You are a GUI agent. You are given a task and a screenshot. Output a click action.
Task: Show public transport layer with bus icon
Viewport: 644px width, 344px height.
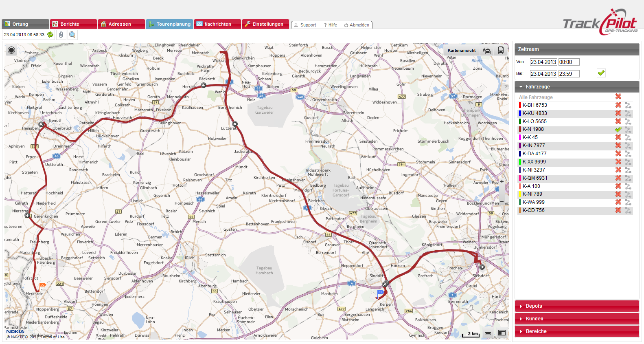501,51
